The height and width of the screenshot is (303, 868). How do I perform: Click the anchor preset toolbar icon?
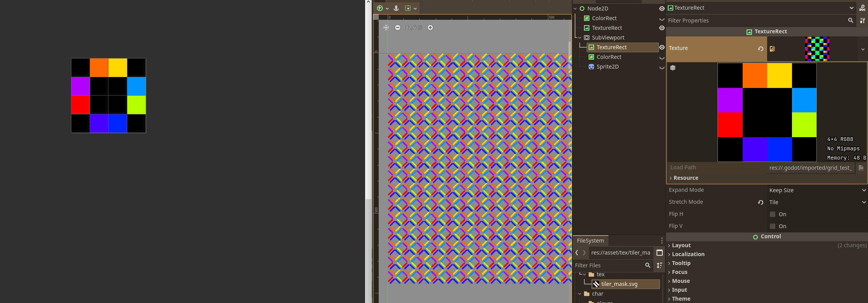click(396, 8)
